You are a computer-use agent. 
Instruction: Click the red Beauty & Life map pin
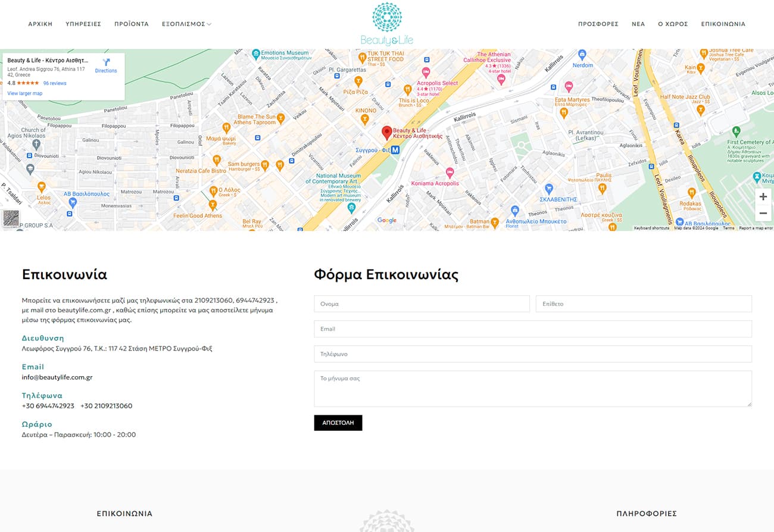tap(386, 132)
